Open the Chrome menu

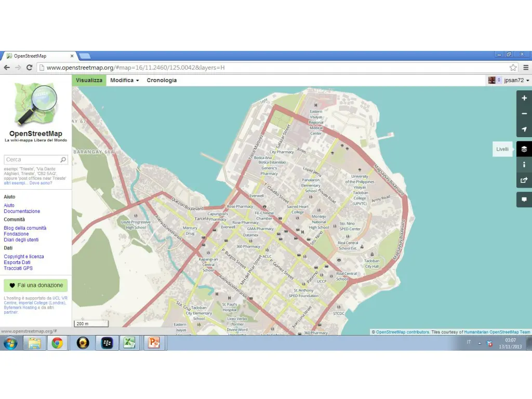tap(526, 68)
